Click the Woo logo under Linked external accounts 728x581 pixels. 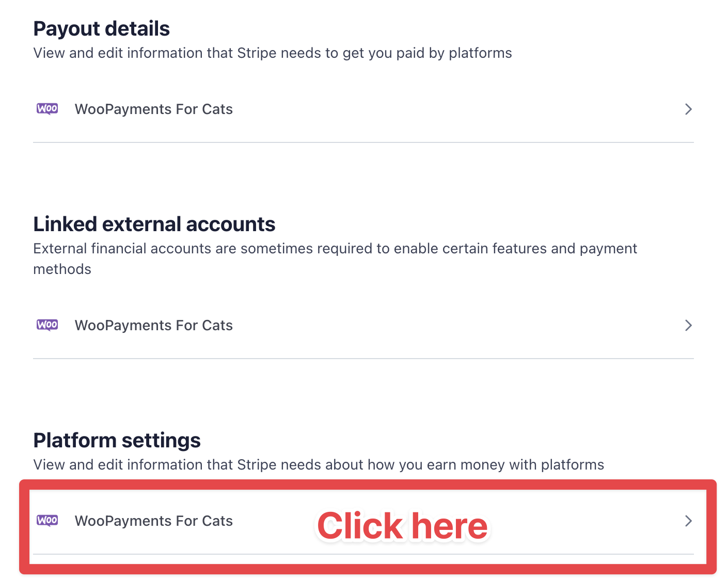pyautogui.click(x=47, y=325)
